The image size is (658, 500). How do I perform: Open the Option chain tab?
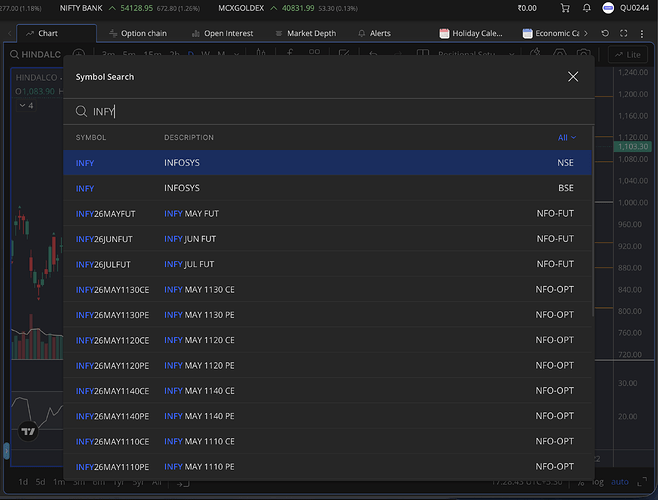[138, 33]
